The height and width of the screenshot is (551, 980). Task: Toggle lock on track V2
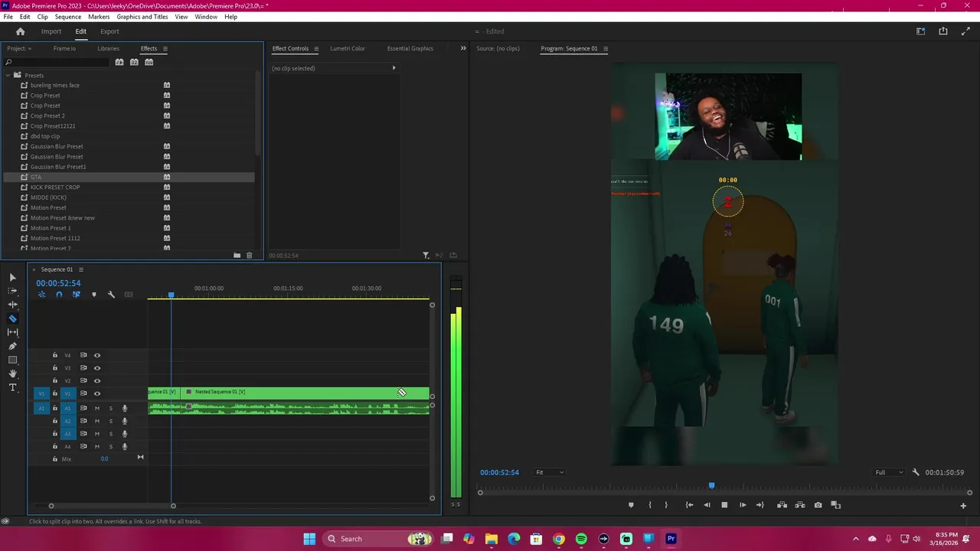pos(55,380)
